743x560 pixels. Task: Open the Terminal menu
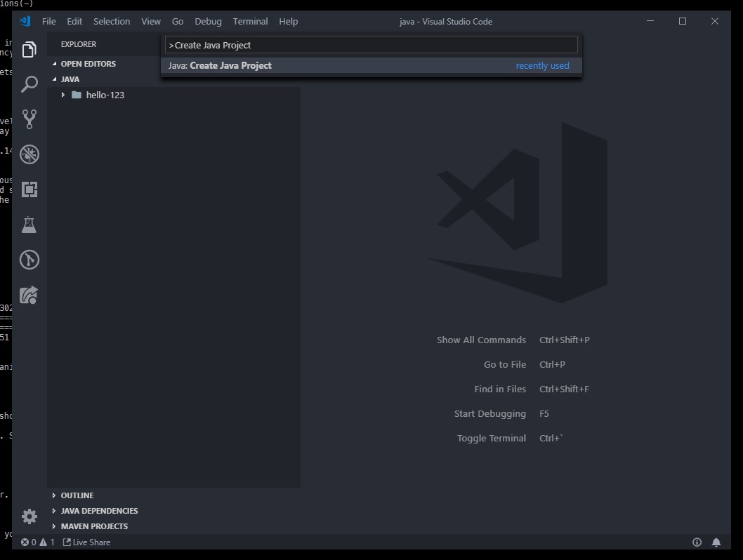(x=250, y=21)
